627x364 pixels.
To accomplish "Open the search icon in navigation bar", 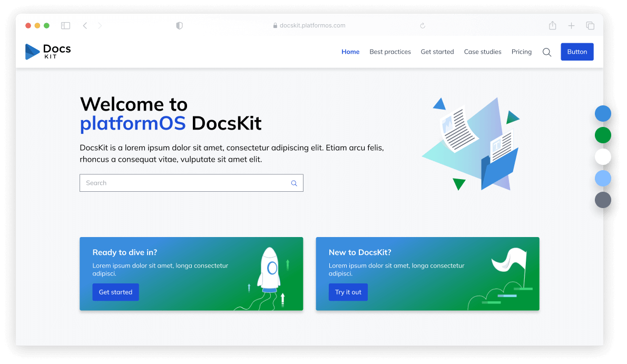I will [547, 52].
